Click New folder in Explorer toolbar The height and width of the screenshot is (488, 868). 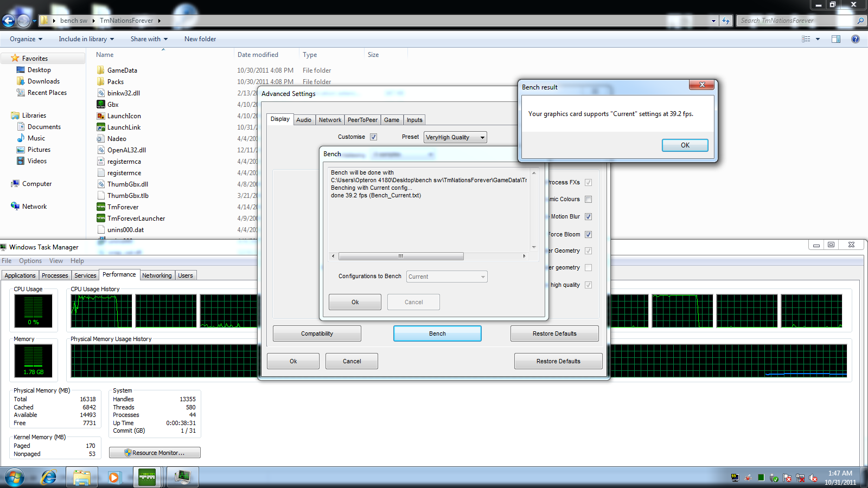point(200,39)
